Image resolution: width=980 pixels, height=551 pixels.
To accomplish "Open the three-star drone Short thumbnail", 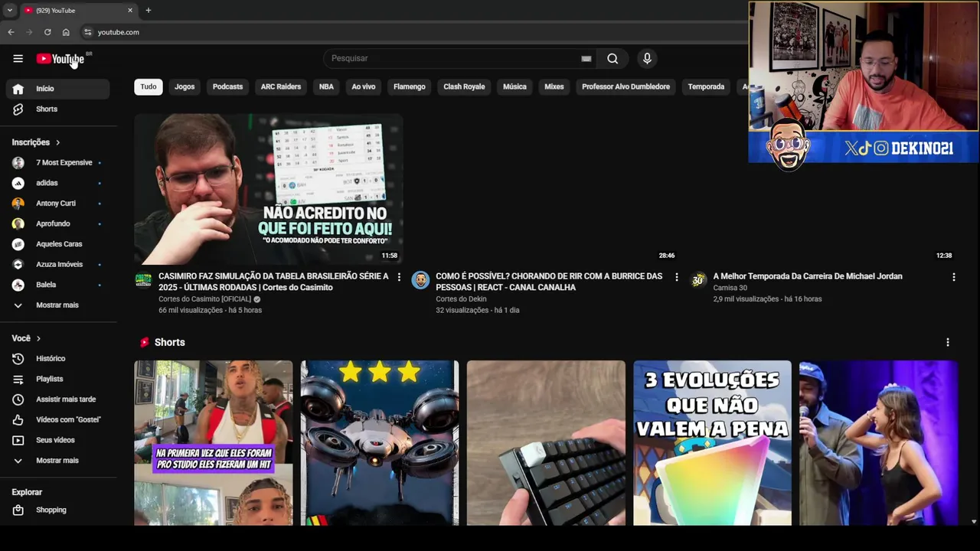I will point(380,443).
